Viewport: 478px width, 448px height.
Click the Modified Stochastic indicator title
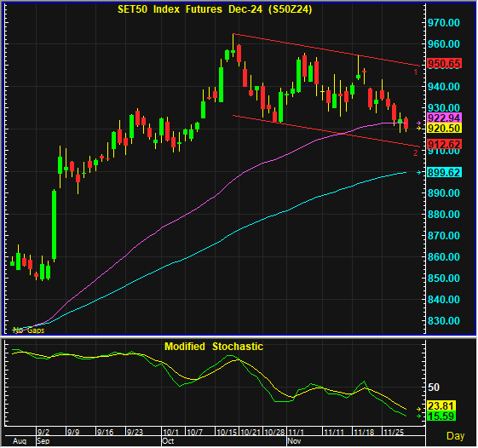pyautogui.click(x=214, y=347)
